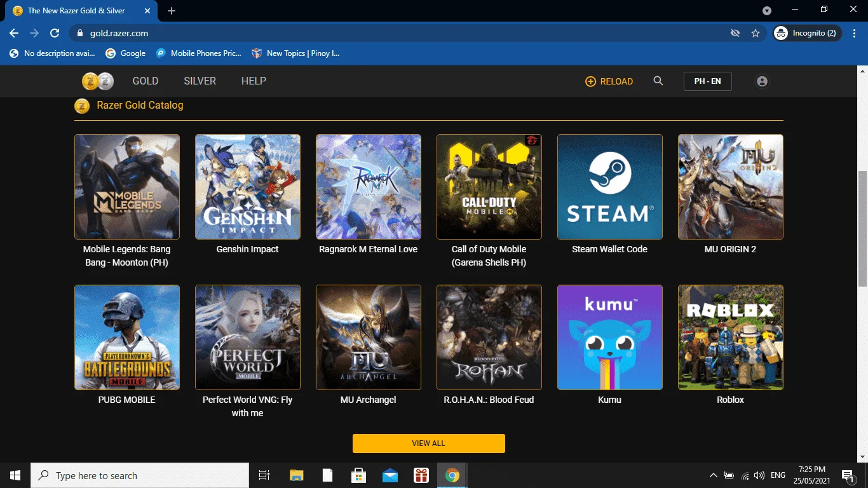This screenshot has width=868, height=488.
Task: Click the Razer Gold Catalog coin icon
Action: (82, 105)
